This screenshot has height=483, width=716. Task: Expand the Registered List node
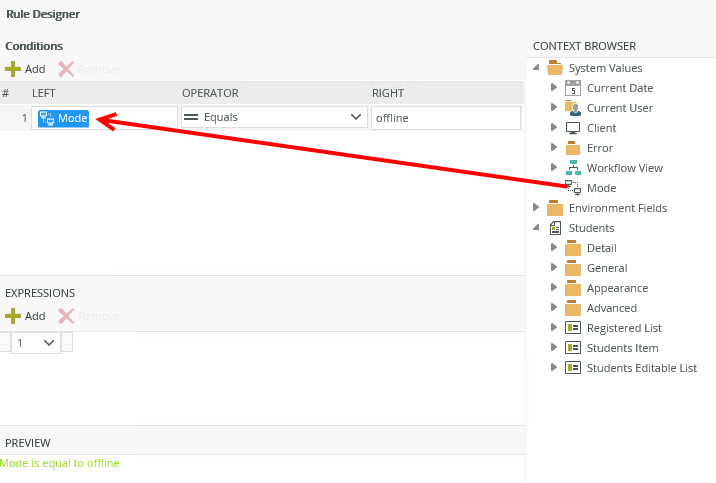tap(553, 327)
